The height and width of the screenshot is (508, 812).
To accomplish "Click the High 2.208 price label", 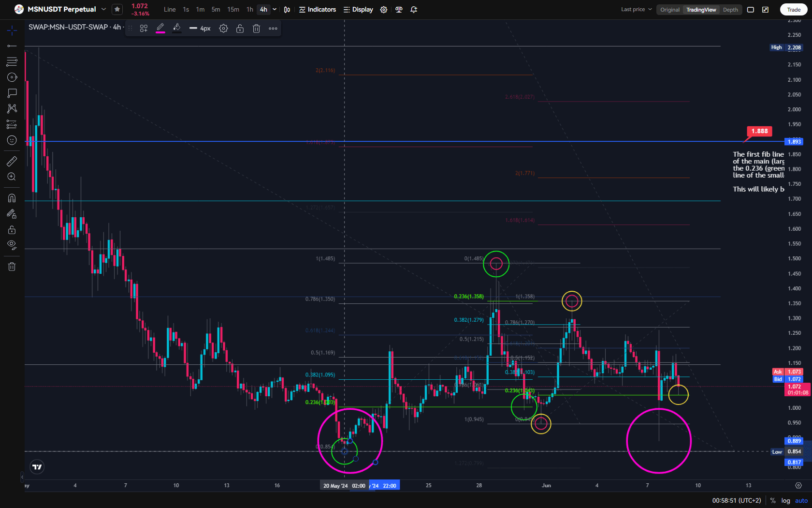I will point(786,47).
